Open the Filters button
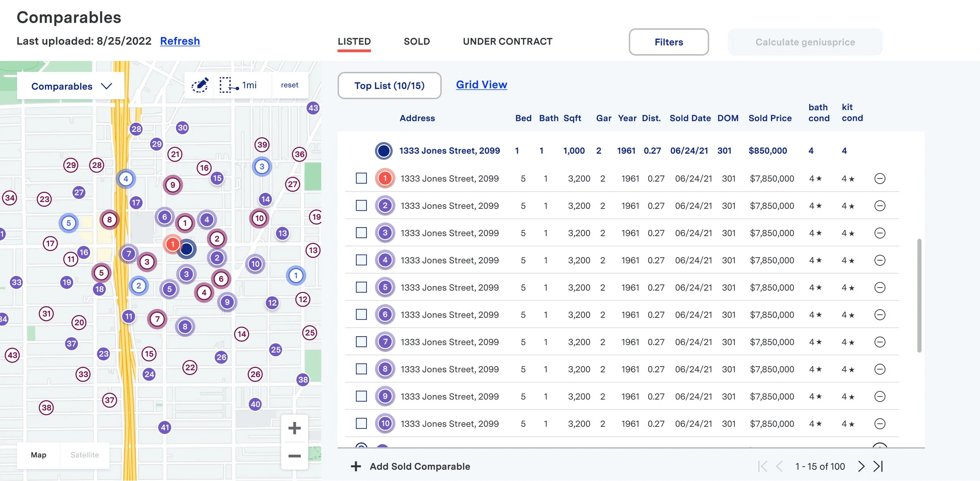Viewport: 980px width, 481px height. pyautogui.click(x=668, y=42)
